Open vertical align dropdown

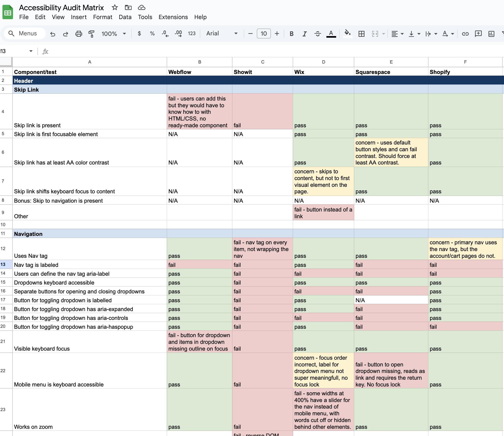click(x=414, y=34)
